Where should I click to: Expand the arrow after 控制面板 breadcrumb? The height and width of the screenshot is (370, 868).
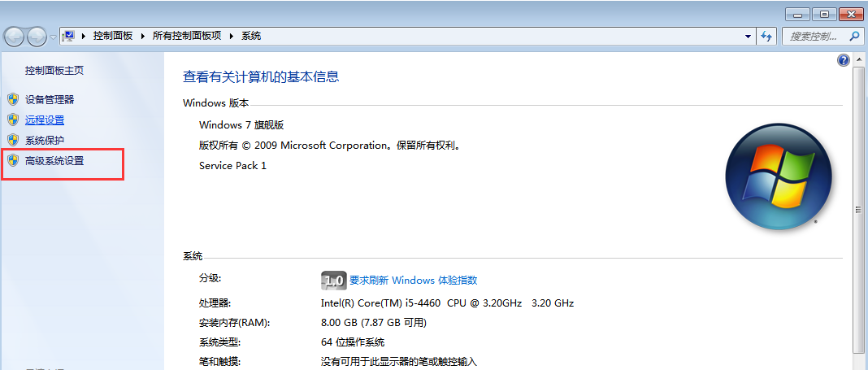click(x=142, y=37)
